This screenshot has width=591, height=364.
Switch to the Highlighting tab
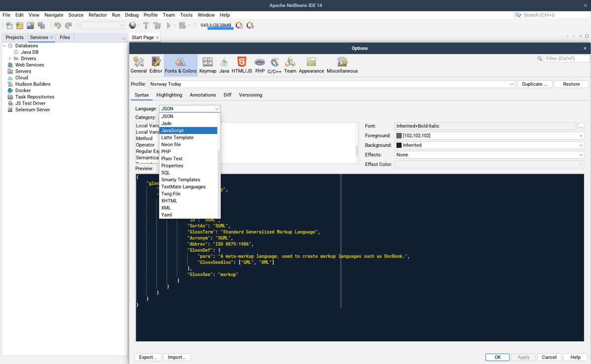(169, 95)
